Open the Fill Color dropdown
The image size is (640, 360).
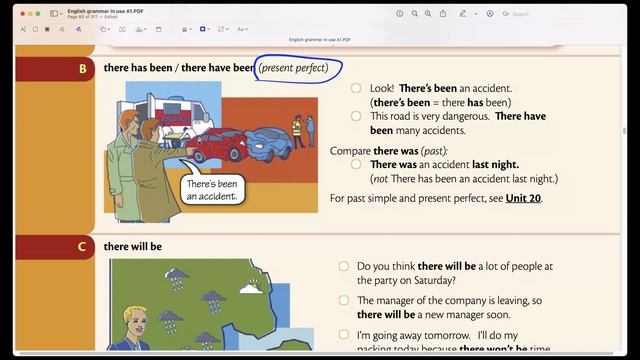223,29
